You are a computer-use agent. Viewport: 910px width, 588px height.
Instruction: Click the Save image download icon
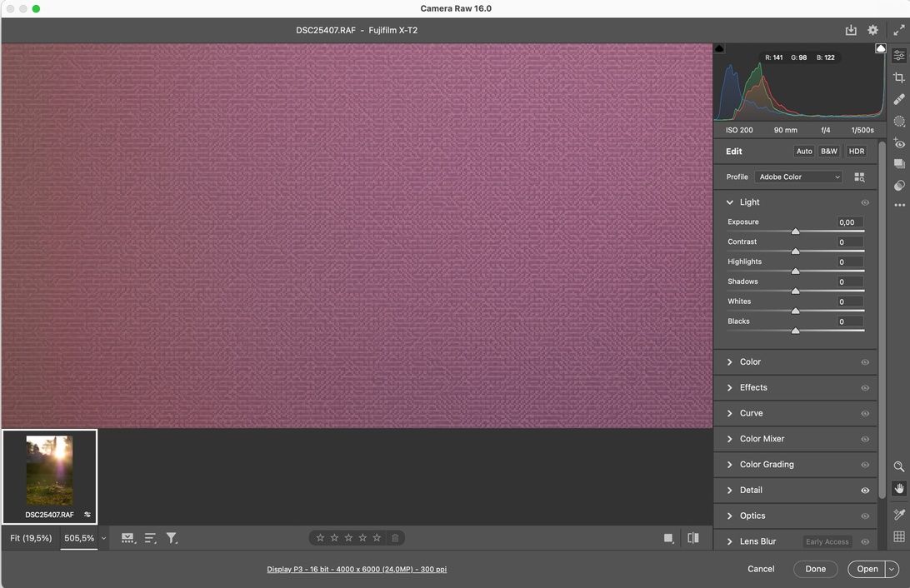pos(851,30)
